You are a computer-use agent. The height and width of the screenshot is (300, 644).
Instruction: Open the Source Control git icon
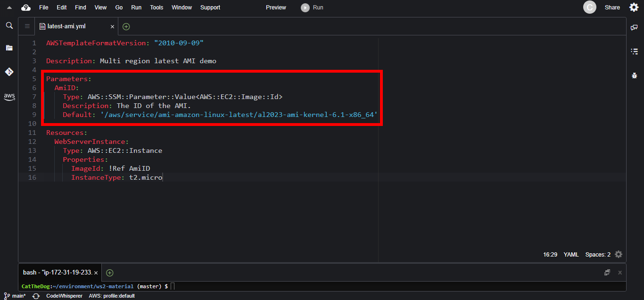point(9,72)
